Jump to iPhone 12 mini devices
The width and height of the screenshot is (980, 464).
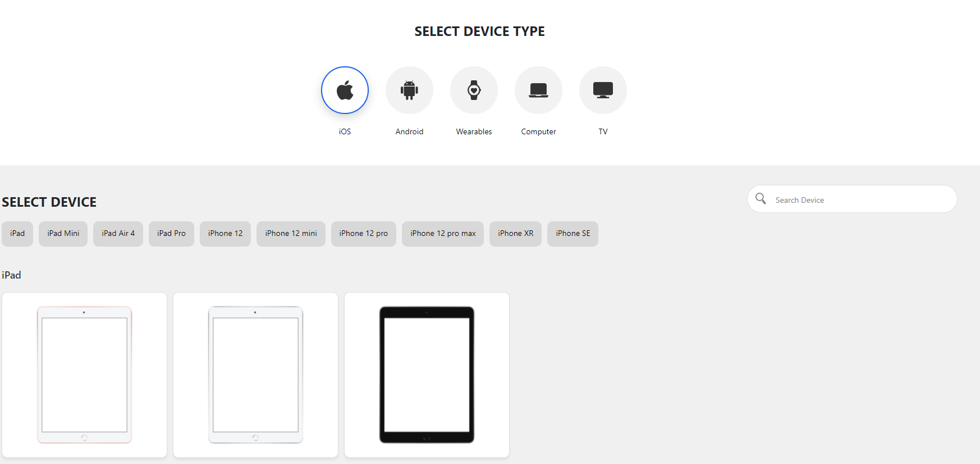[x=291, y=234]
